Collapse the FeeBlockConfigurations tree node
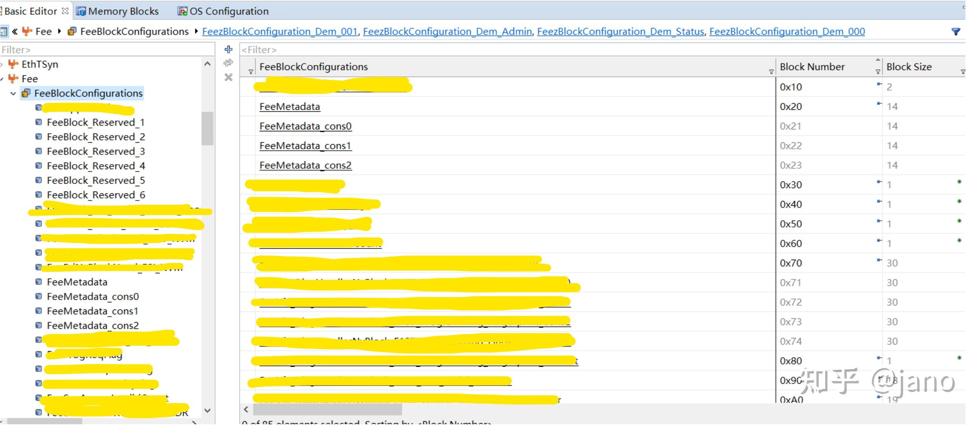Viewport: 980px width, 425px height. (13, 93)
